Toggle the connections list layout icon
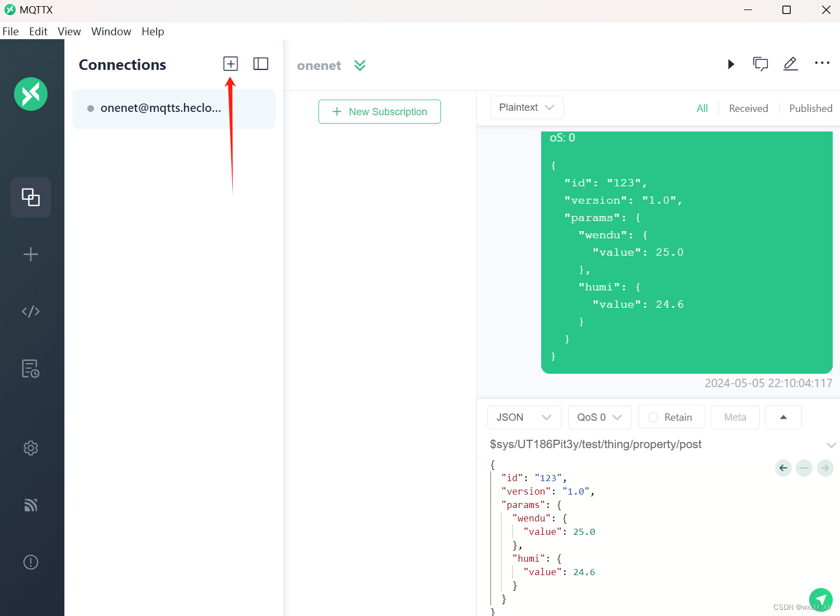 (261, 64)
